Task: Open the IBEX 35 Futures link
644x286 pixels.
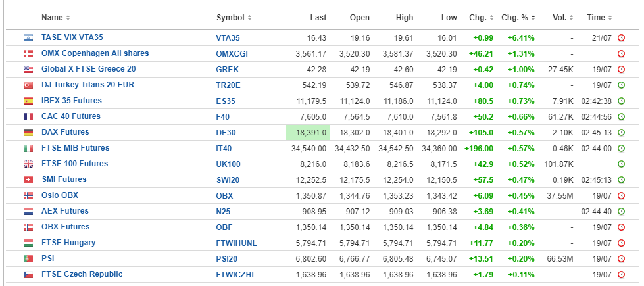Action: click(72, 101)
